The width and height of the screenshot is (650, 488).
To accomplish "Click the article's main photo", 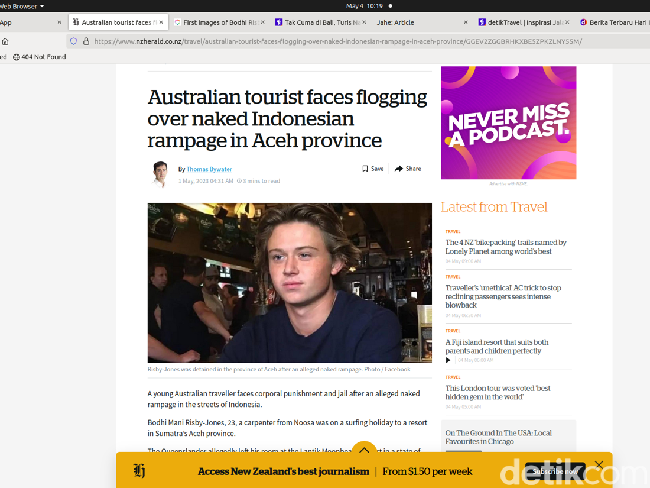I will [290, 283].
